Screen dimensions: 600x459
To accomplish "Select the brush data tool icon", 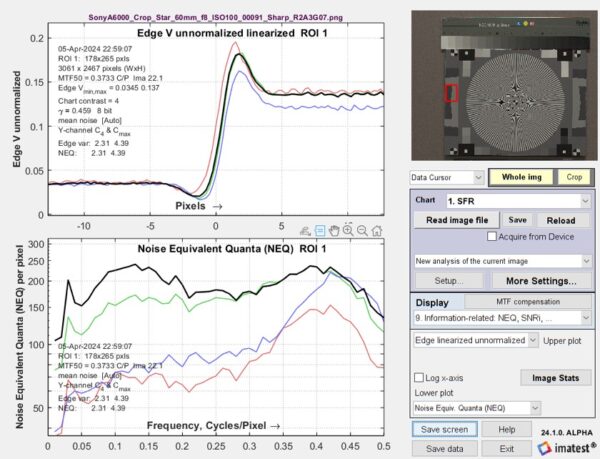I will (x=305, y=231).
